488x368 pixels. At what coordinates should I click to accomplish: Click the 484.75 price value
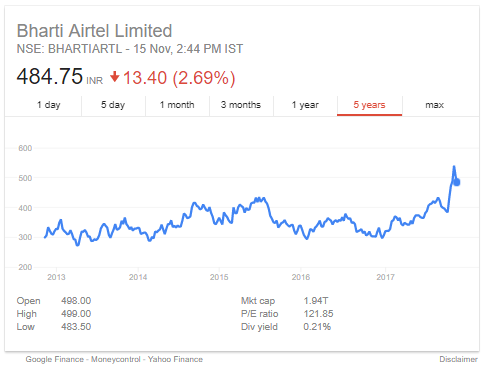tap(50, 76)
